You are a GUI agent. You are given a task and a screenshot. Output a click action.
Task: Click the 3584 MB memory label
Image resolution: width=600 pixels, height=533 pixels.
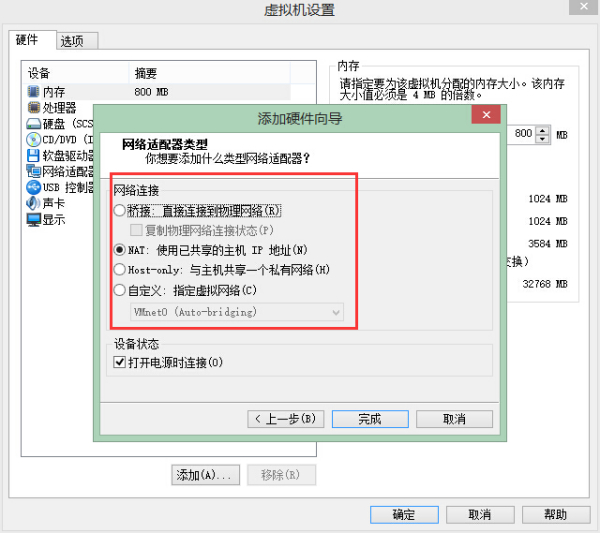[548, 243]
